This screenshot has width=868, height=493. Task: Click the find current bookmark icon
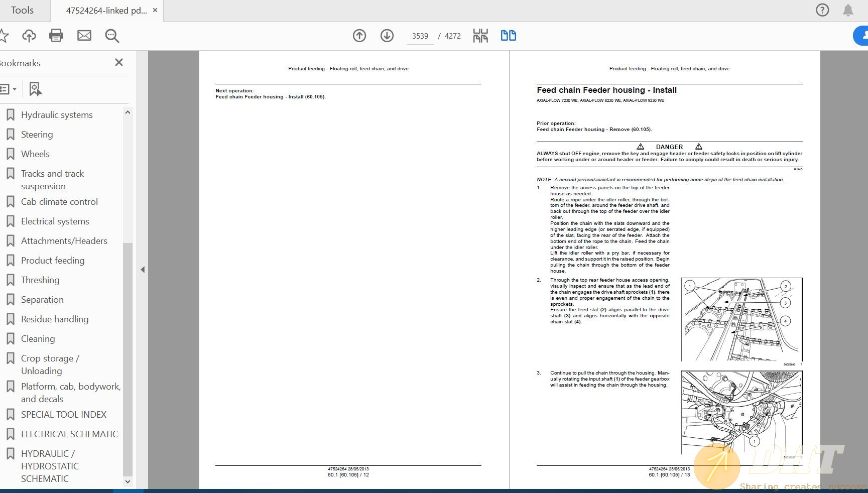35,89
